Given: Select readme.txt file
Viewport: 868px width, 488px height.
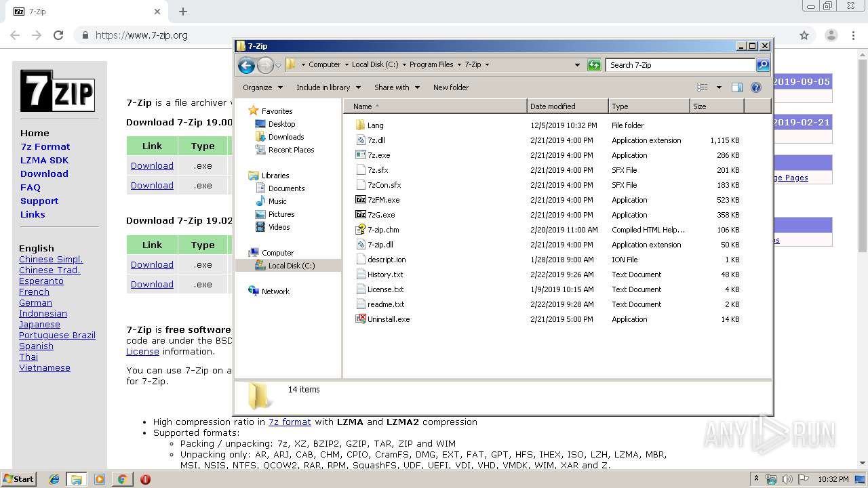Looking at the screenshot, I should [386, 304].
